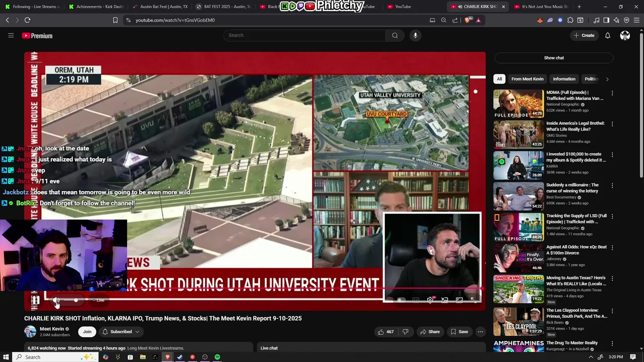
Task: Click the YouTube search magnifier button
Action: [395, 35]
